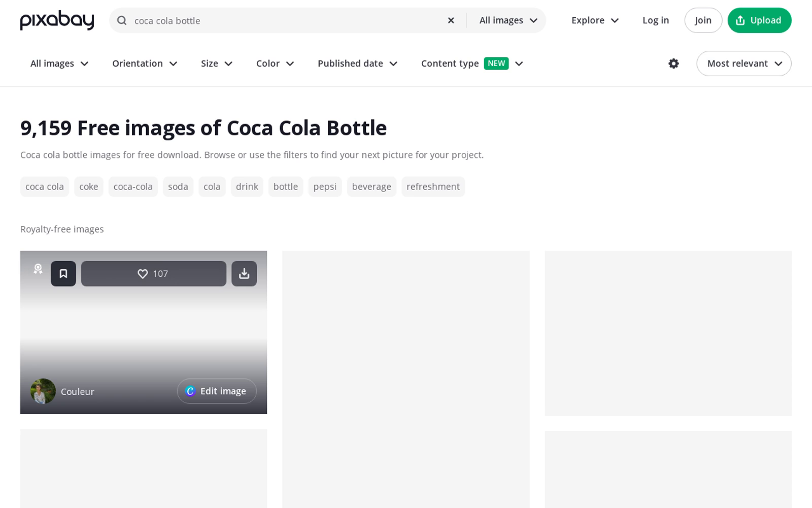
Task: Select the 'drink' tag
Action: [247, 186]
